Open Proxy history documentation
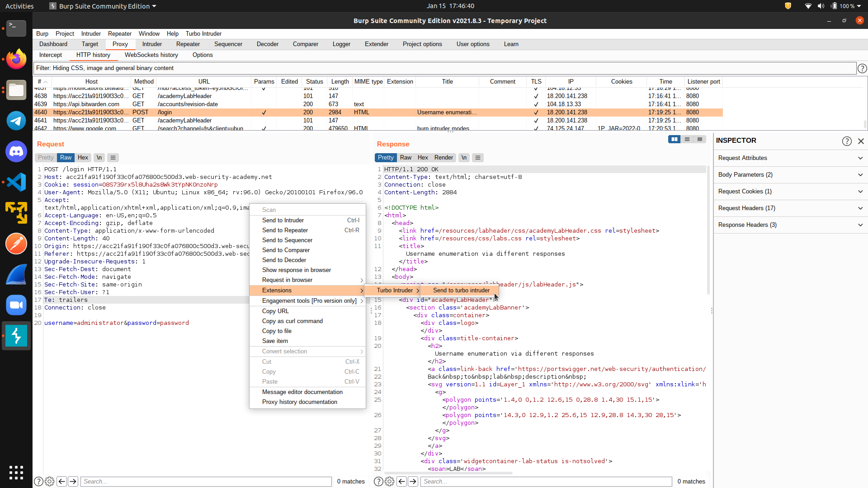 (x=307, y=402)
